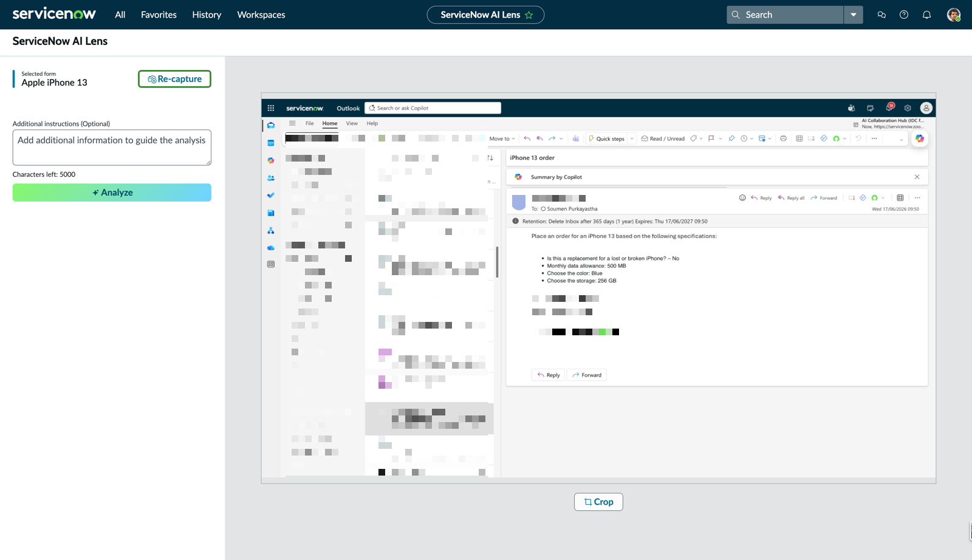Open the help question mark icon
The image size is (972, 560).
904,15
